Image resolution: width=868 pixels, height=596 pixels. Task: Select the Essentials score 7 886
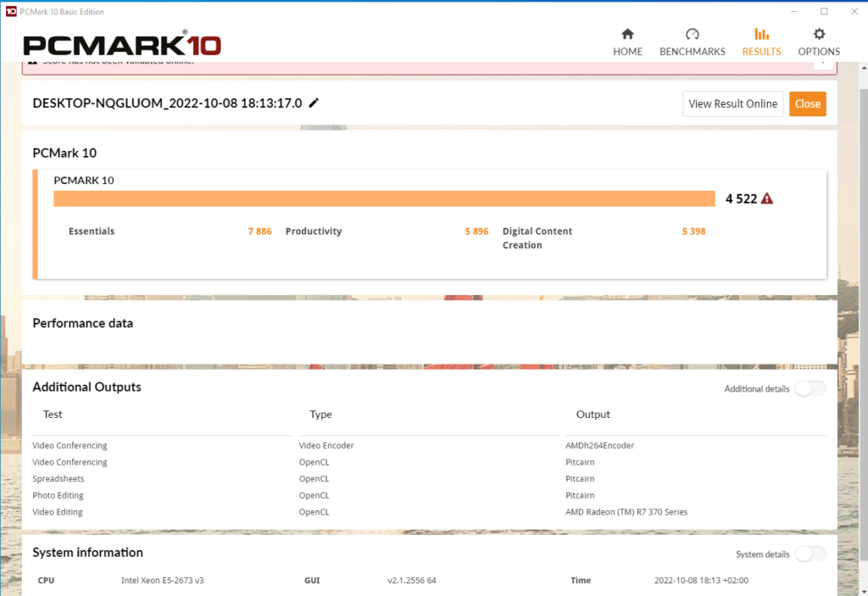pos(259,231)
